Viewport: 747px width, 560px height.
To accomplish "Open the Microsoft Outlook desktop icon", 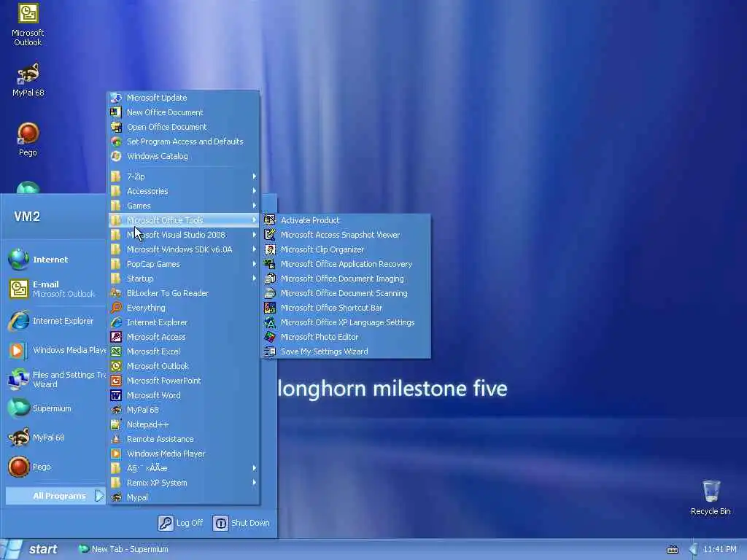I will pos(28,24).
